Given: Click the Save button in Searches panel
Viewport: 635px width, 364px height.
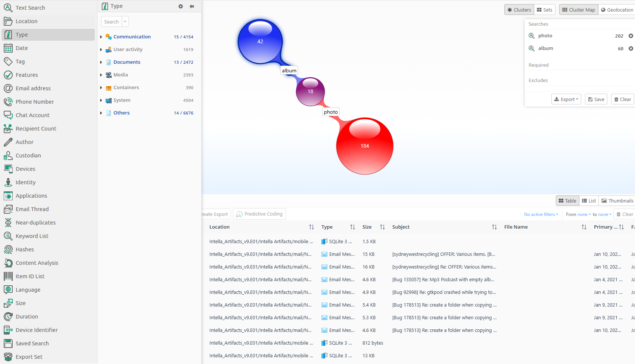Looking at the screenshot, I should [x=596, y=99].
